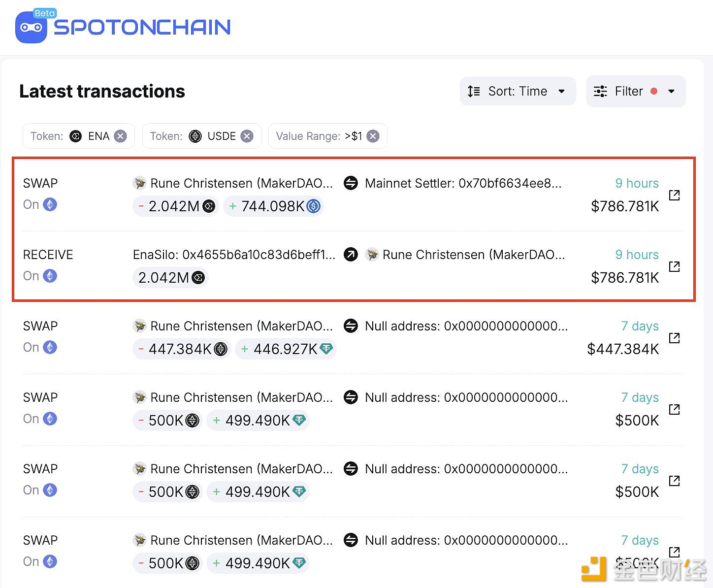
Task: Remove the USDE token filter
Action: click(247, 136)
